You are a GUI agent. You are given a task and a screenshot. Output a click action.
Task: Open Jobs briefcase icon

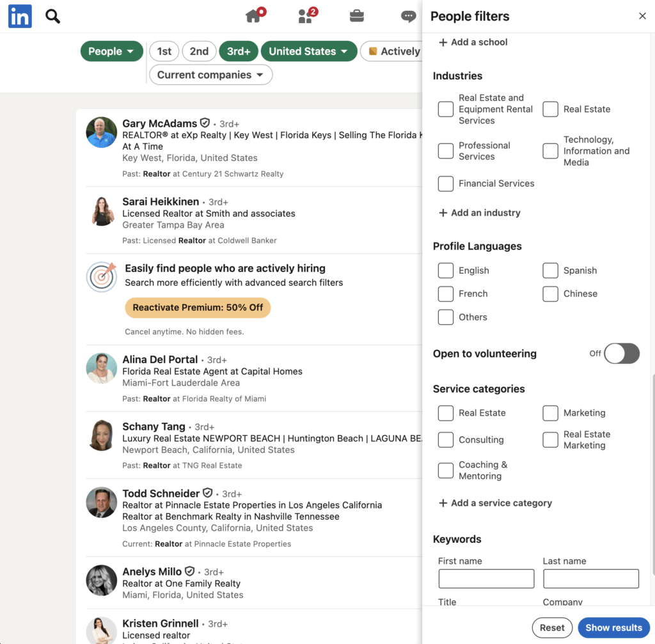click(357, 16)
